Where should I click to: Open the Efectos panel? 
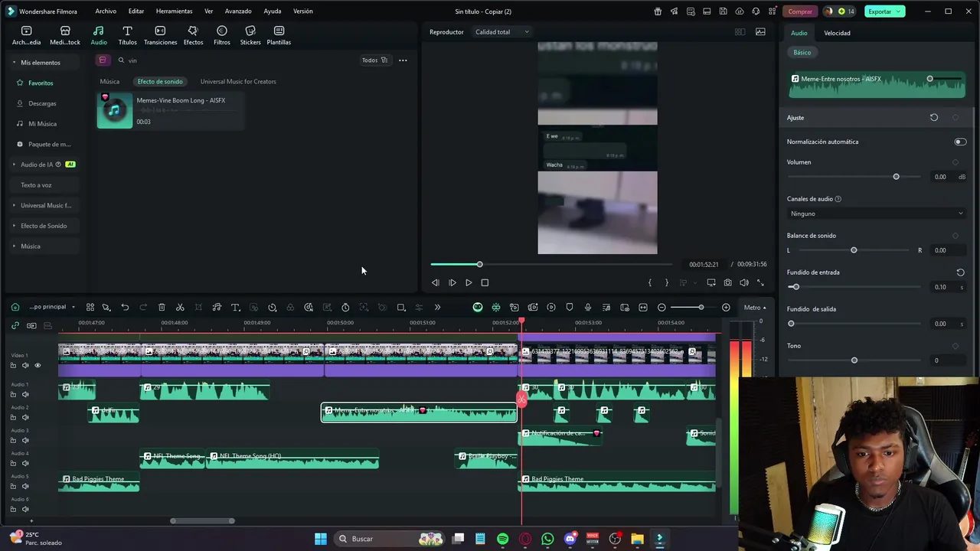193,35
